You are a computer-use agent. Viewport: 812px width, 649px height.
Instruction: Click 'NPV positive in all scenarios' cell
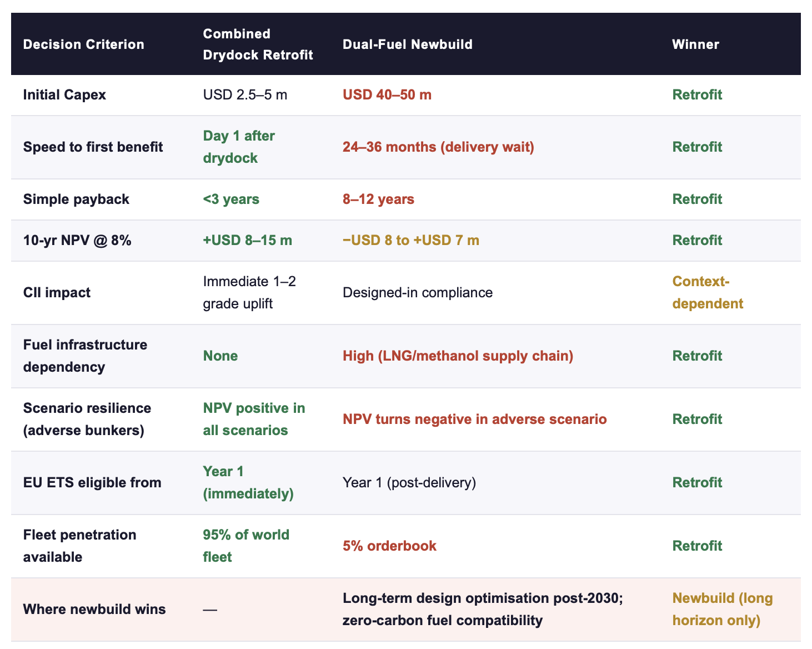click(254, 419)
